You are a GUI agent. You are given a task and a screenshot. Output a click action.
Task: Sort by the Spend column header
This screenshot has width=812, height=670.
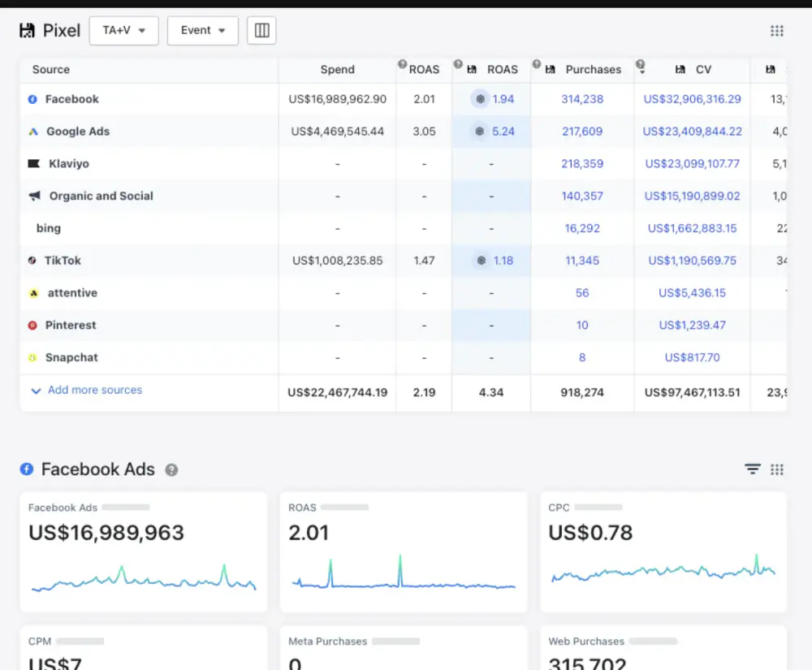click(x=337, y=69)
